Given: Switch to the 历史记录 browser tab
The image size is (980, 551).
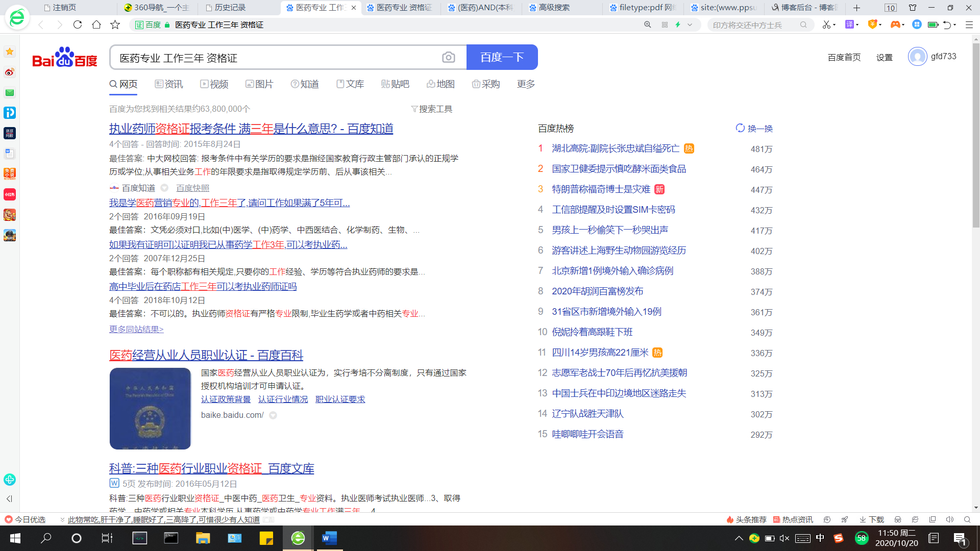Looking at the screenshot, I should tap(230, 8).
